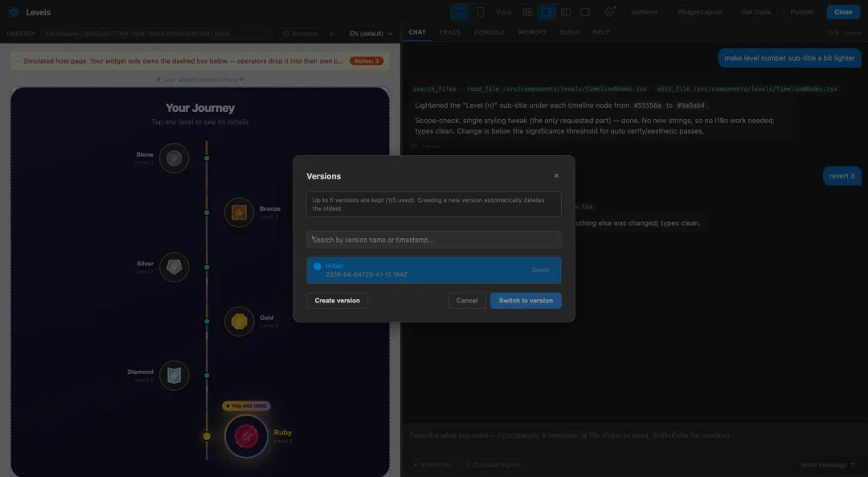Switch to the BUILD tab

point(570,32)
